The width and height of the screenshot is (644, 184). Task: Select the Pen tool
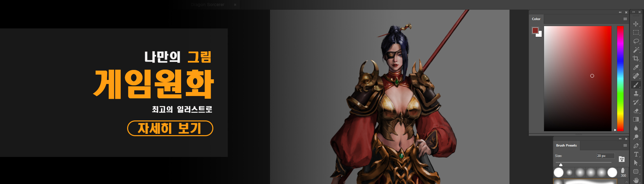pyautogui.click(x=636, y=146)
